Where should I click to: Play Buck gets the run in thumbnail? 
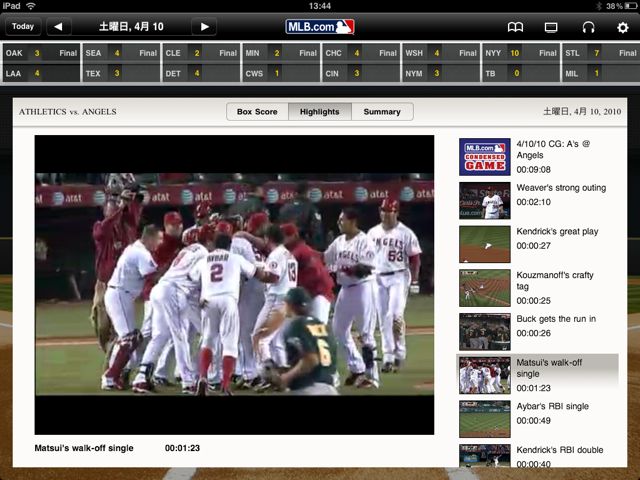pyautogui.click(x=484, y=331)
